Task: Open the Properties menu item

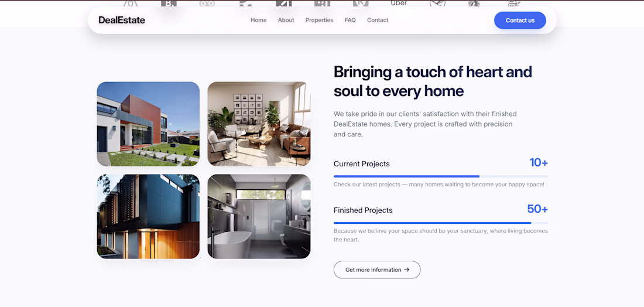Action: tap(319, 20)
